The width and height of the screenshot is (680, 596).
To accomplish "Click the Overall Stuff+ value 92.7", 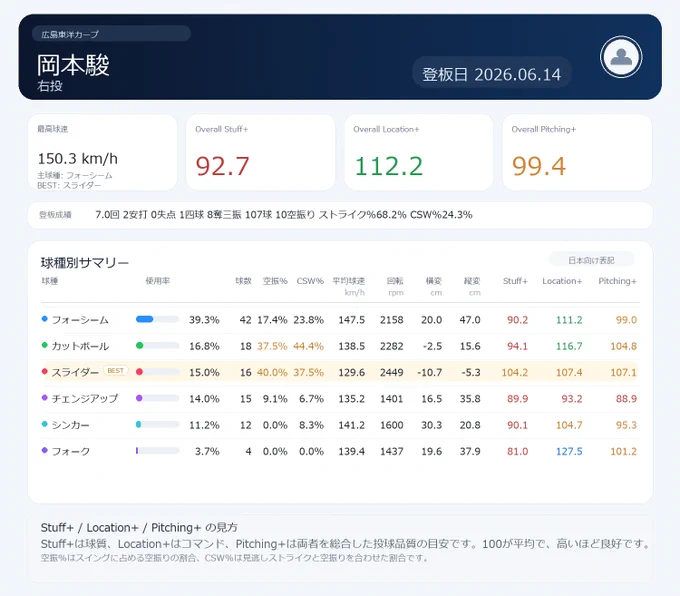I will point(222,166).
